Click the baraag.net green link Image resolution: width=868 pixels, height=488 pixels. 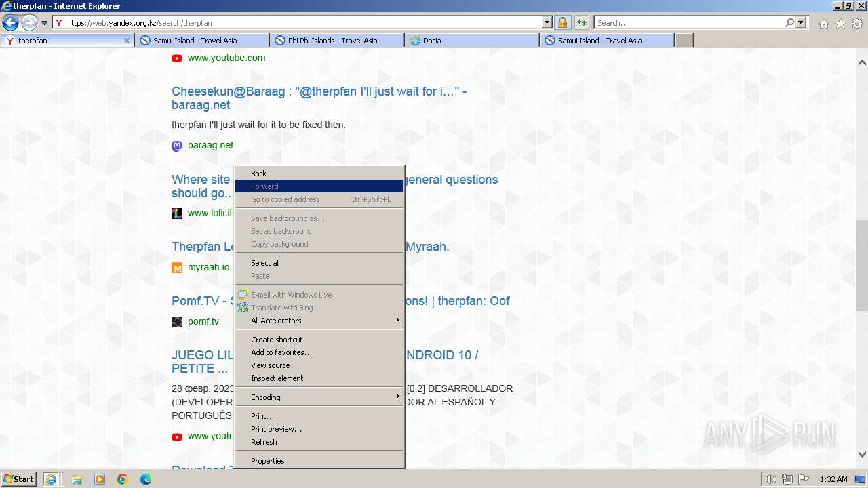pyautogui.click(x=210, y=145)
